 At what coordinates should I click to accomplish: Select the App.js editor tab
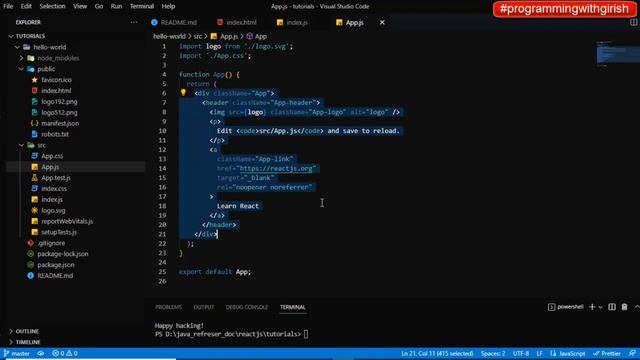pyautogui.click(x=354, y=22)
